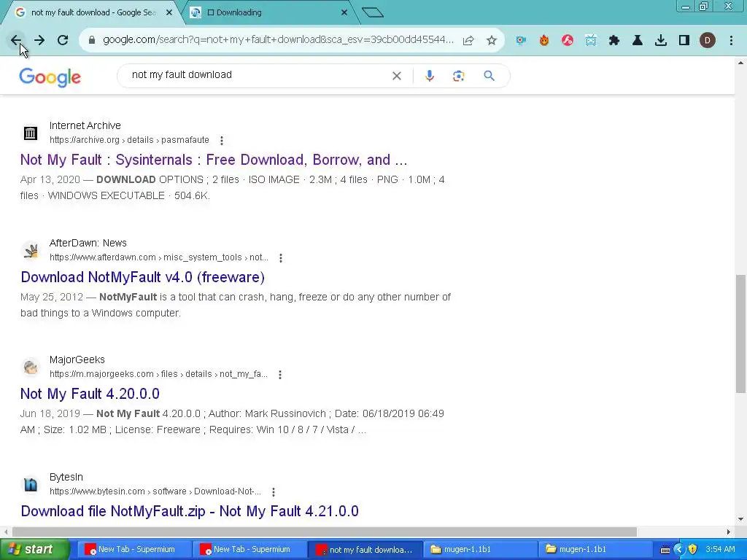Image resolution: width=747 pixels, height=560 pixels.
Task: Open 'Download NotMyFault v4.0 (freeware)' link
Action: tap(142, 277)
